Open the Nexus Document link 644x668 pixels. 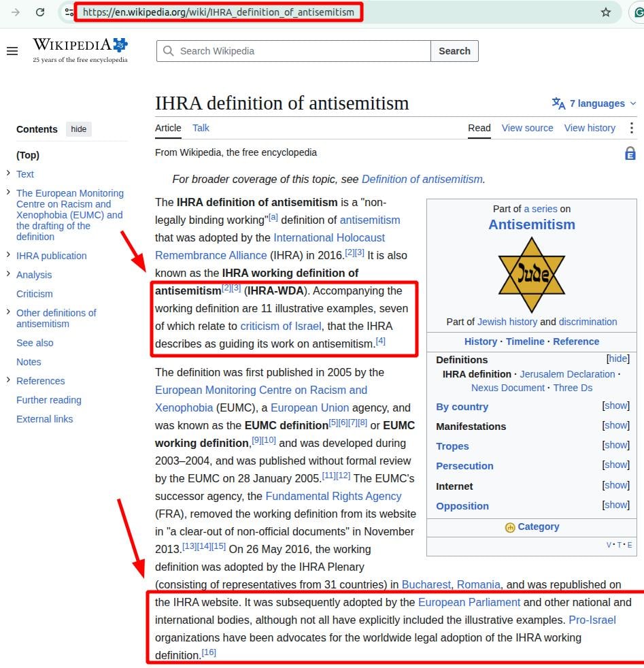click(x=508, y=388)
